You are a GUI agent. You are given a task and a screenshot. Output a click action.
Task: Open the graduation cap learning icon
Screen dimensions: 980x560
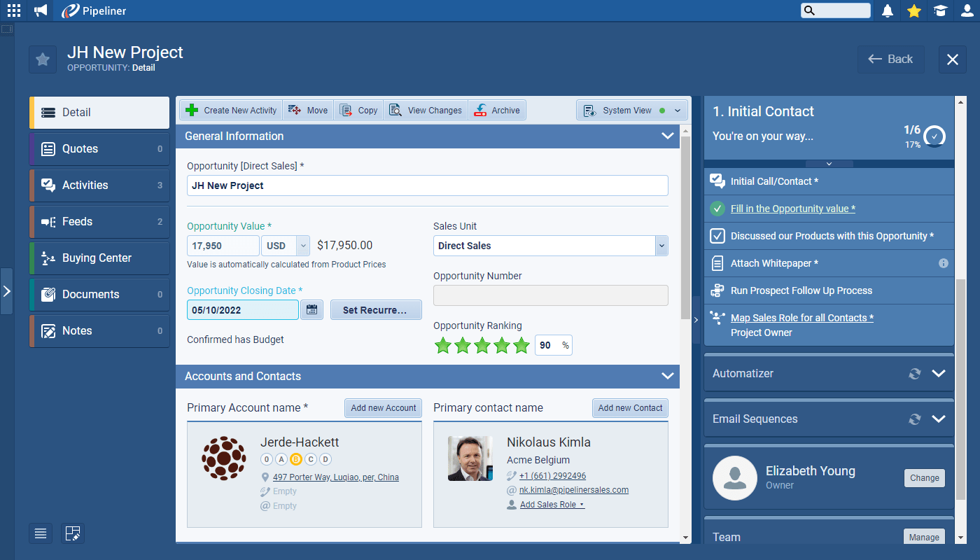[940, 10]
